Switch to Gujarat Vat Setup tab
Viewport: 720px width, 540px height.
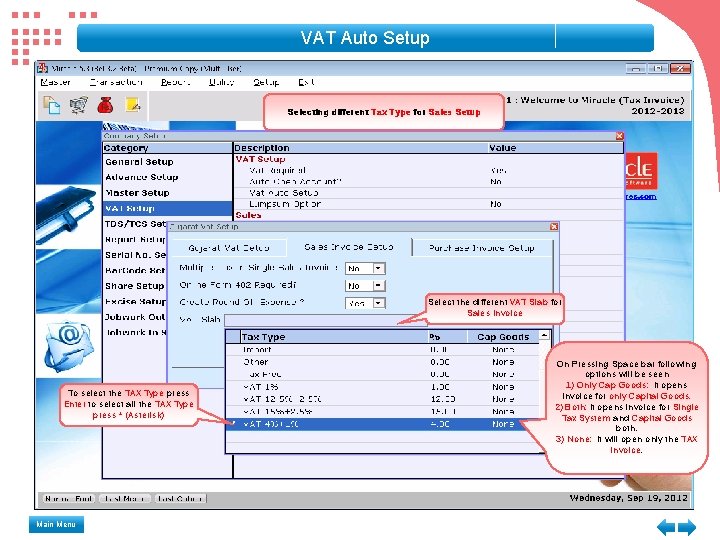[229, 248]
